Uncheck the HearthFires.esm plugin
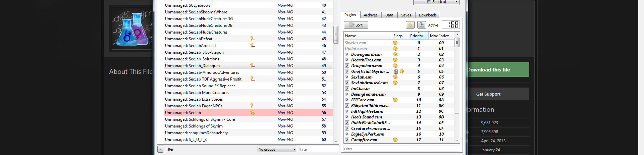644x155 pixels. coord(347,60)
